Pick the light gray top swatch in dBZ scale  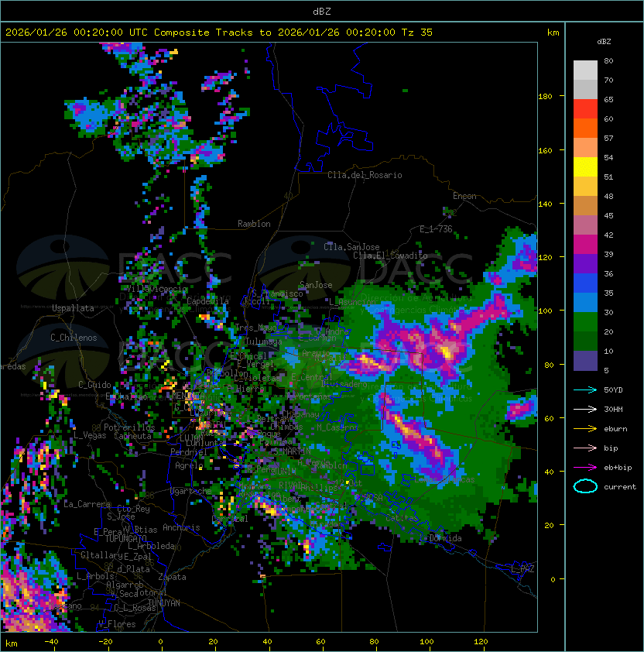click(585, 70)
